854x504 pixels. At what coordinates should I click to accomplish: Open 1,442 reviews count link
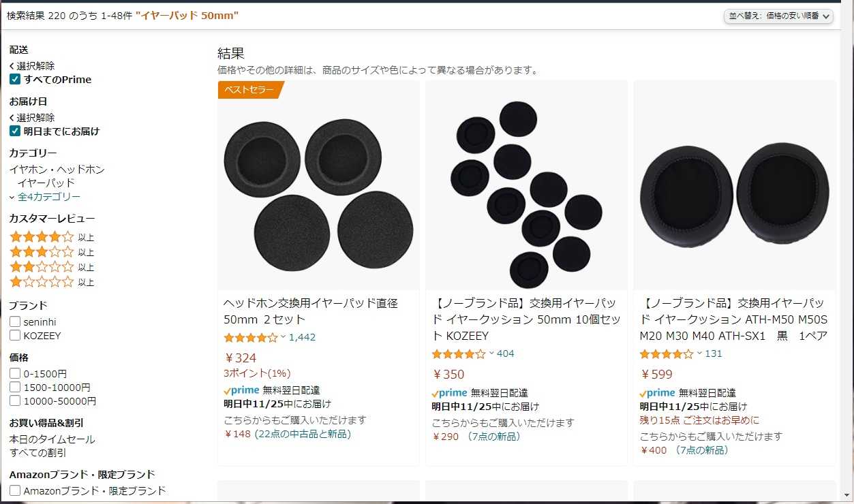coord(302,337)
